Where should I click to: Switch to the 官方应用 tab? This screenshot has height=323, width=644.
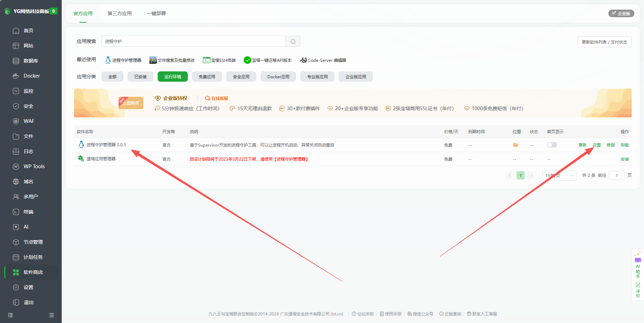click(83, 13)
